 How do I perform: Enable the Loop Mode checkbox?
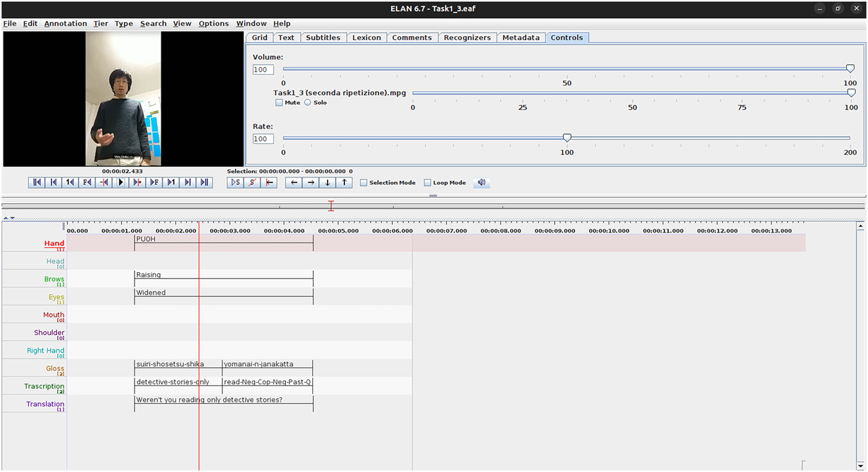[x=428, y=183]
